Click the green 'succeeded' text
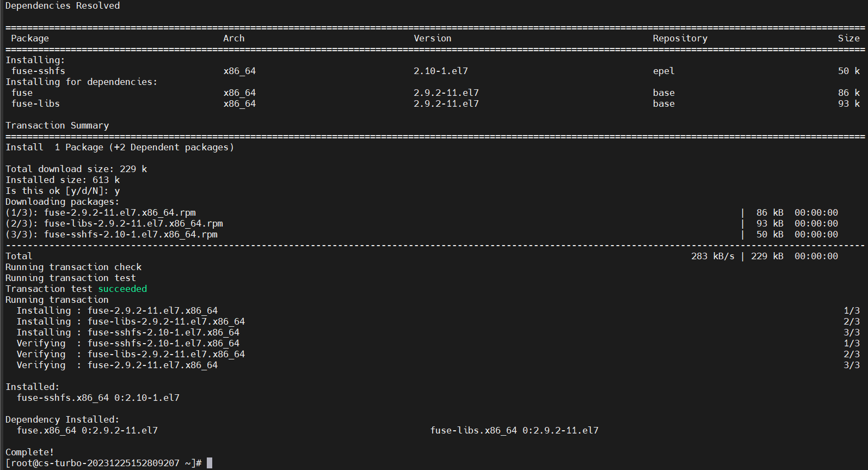This screenshot has height=470, width=868. coord(122,289)
